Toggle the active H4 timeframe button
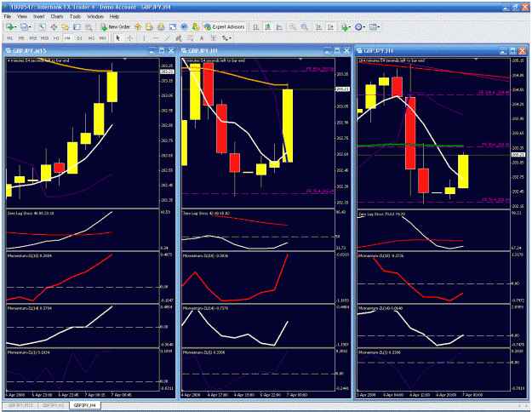The height and width of the screenshot is (412, 532). (x=67, y=38)
